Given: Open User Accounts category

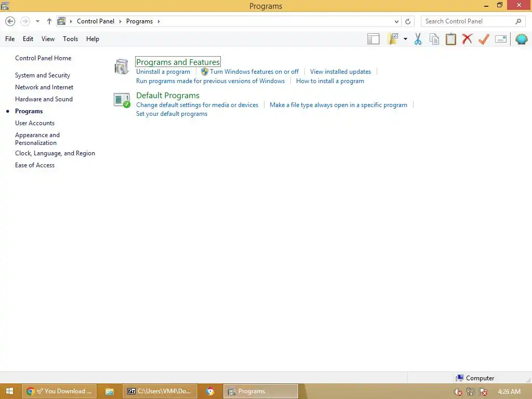Looking at the screenshot, I should 35,123.
